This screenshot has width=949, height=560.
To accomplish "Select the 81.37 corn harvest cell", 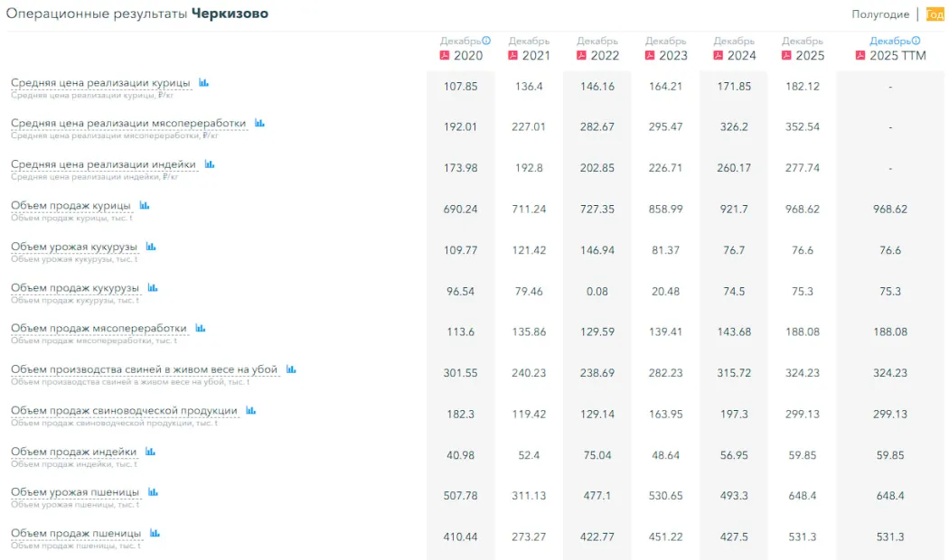I will 666,250.
